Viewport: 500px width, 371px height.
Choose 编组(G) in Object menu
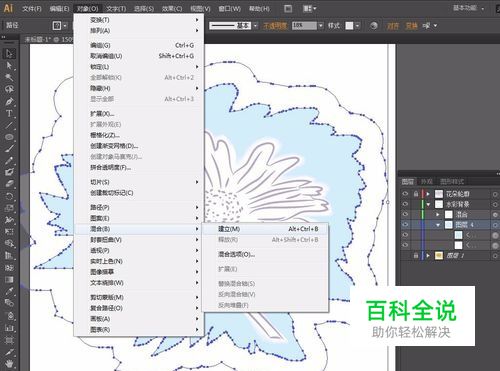(139, 45)
